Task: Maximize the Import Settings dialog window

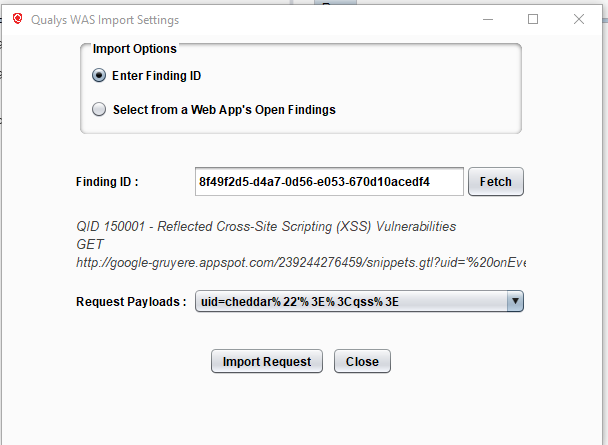Action: 533,18
